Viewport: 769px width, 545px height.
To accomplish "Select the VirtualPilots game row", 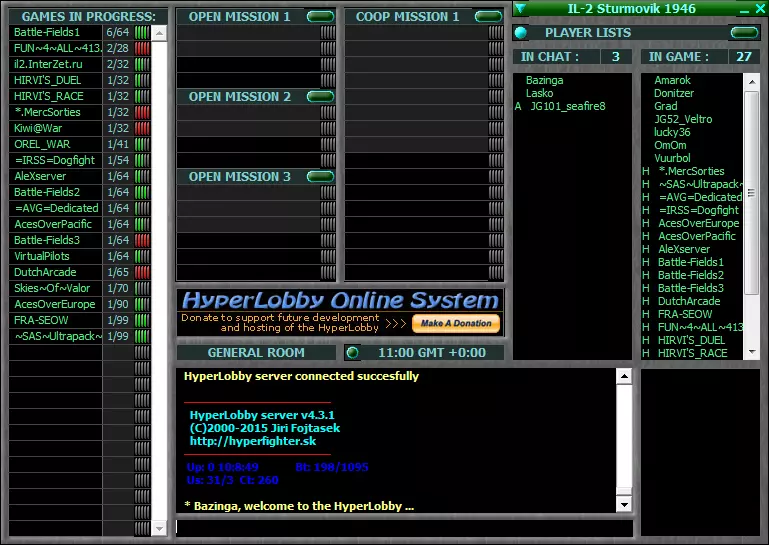I will pyautogui.click(x=79, y=256).
